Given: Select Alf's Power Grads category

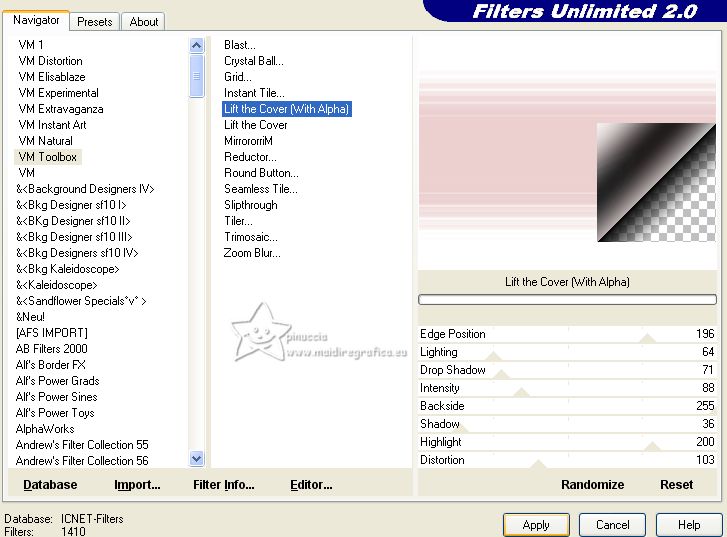Looking at the screenshot, I should coord(57,381).
